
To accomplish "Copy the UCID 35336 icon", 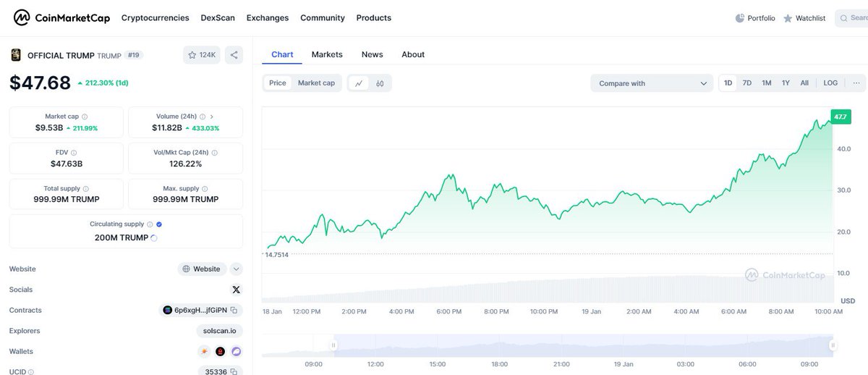I will point(235,372).
